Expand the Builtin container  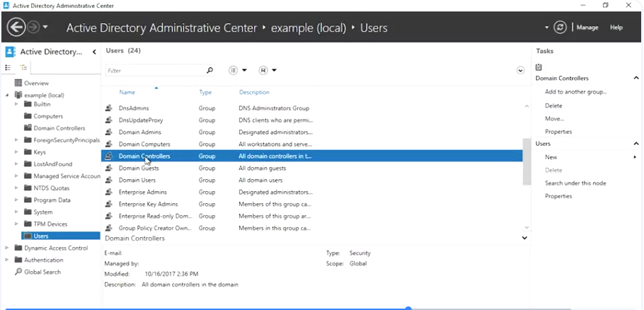coord(16,104)
